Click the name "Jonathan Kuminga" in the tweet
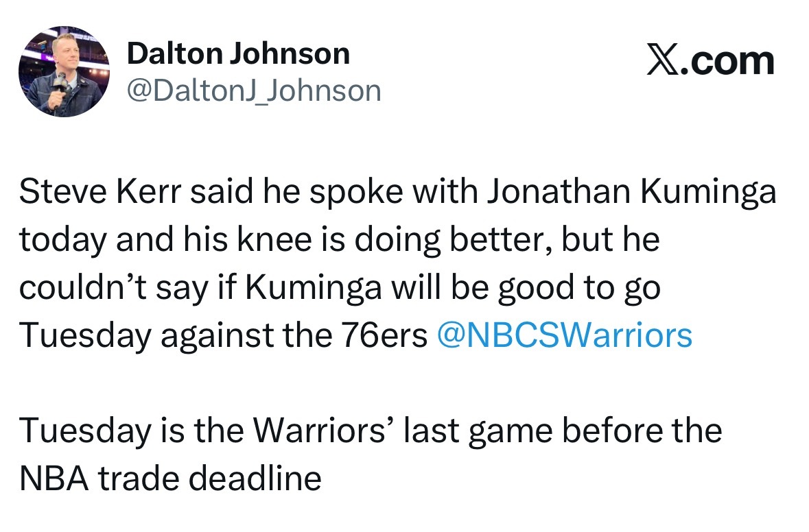This screenshot has height=532, width=809. point(631,193)
